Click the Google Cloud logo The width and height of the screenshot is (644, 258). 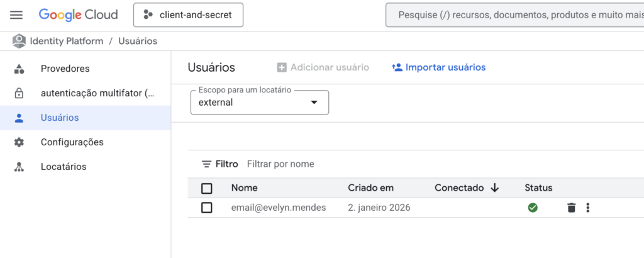point(78,15)
